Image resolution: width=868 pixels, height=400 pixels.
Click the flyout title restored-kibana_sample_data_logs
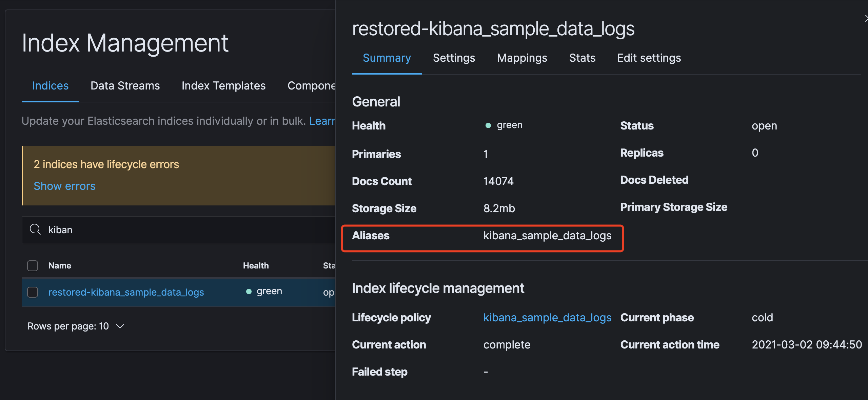(x=493, y=29)
